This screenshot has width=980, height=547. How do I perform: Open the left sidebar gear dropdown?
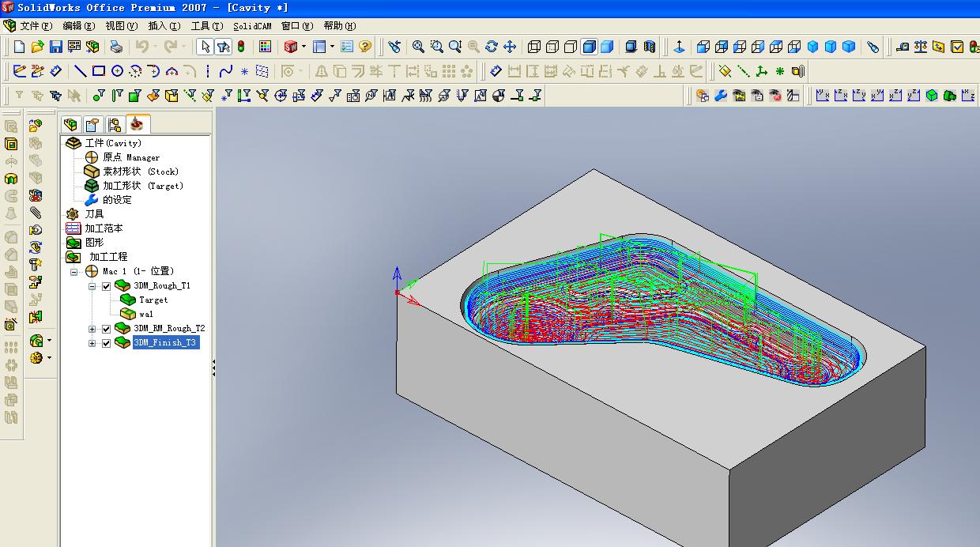[x=49, y=358]
